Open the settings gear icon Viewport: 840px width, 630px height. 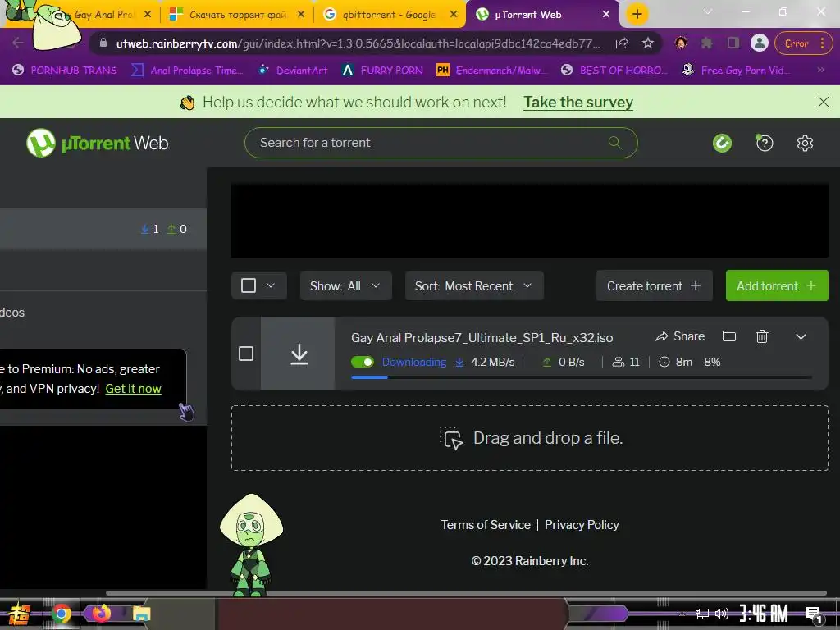click(x=805, y=143)
